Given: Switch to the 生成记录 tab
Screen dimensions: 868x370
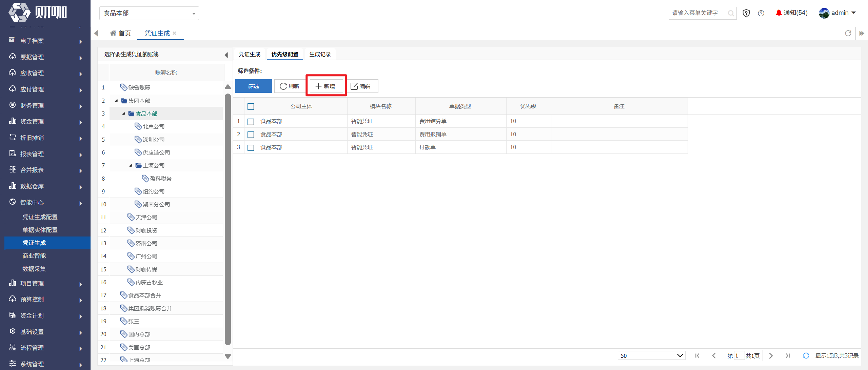Looking at the screenshot, I should pyautogui.click(x=320, y=54).
